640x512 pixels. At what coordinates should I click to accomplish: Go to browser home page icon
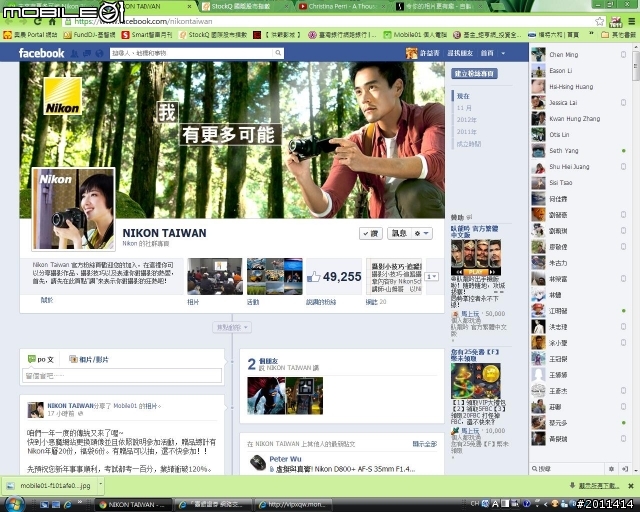click(x=52, y=21)
